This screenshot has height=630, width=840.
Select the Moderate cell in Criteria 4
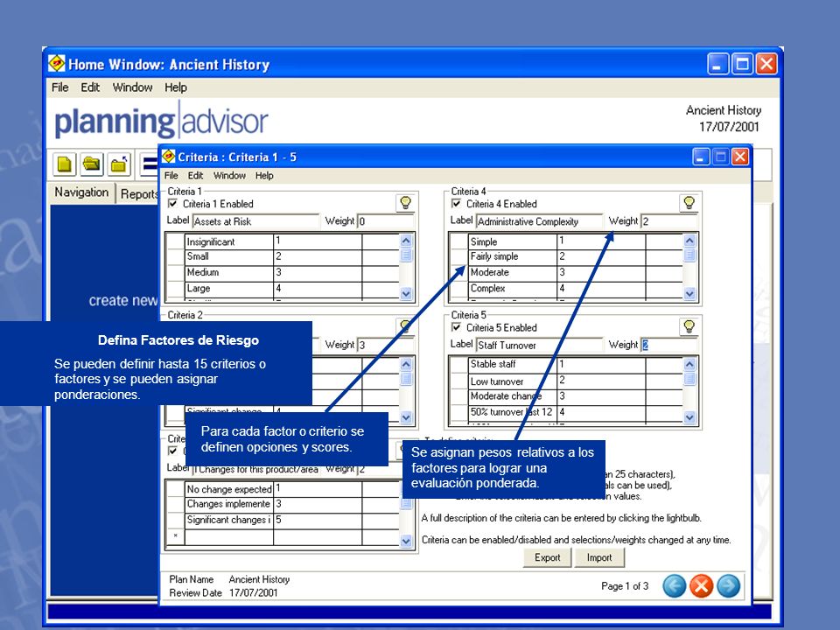coord(513,273)
